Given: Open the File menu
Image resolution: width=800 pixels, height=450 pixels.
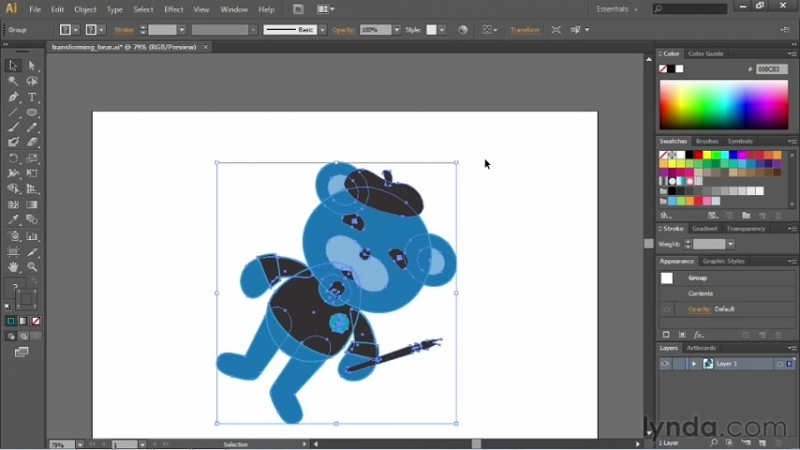Looking at the screenshot, I should click(35, 9).
